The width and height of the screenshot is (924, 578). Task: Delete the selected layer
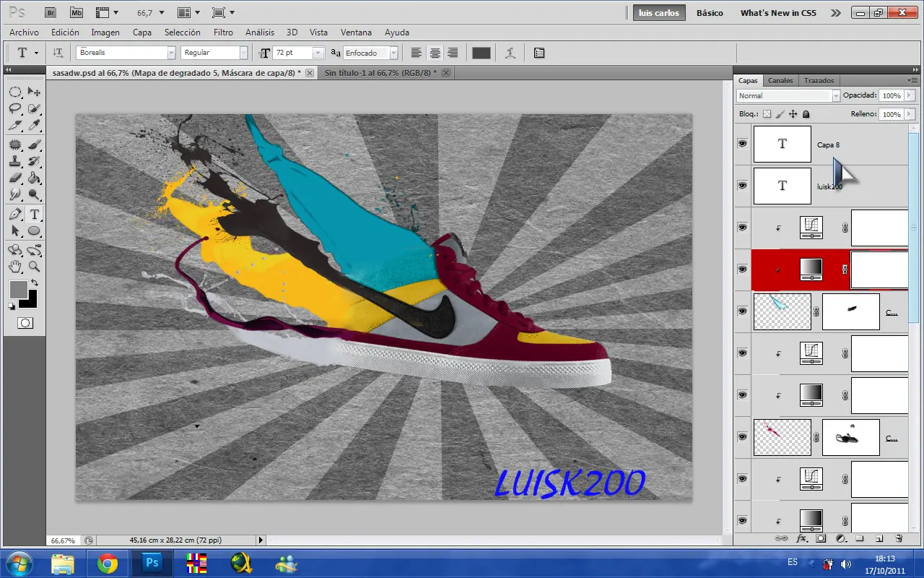[x=899, y=538]
